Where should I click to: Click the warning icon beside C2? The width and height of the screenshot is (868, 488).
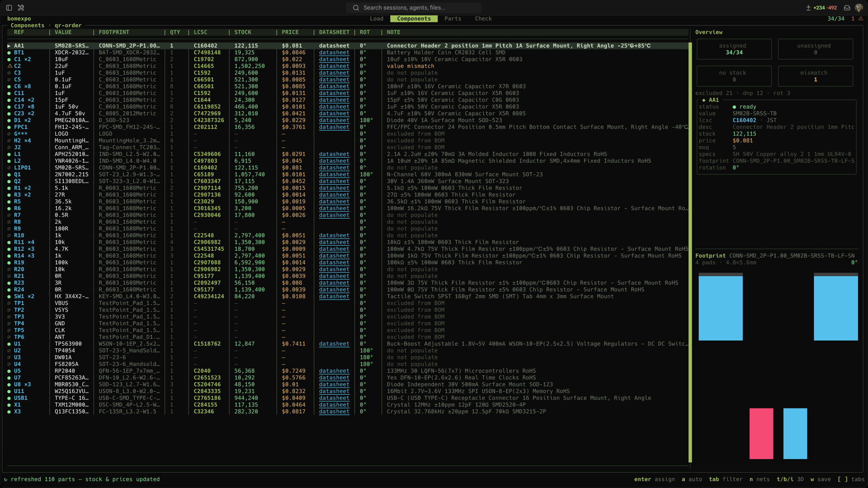click(x=9, y=66)
